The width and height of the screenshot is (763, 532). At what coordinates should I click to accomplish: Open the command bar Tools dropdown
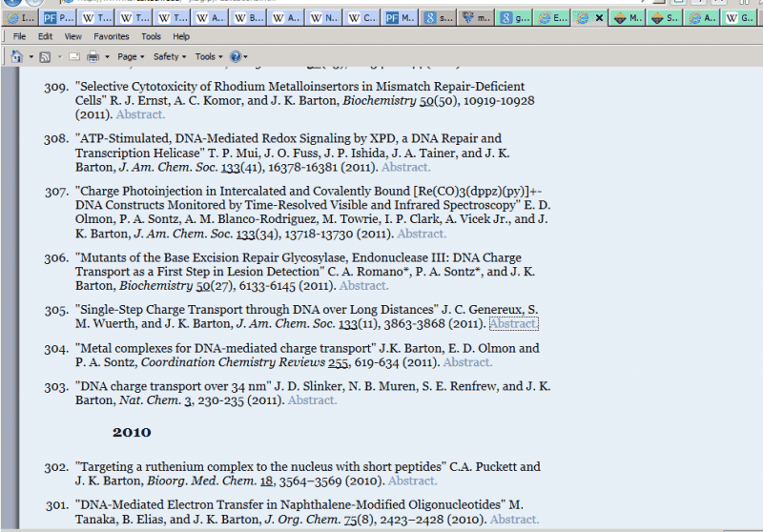click(x=209, y=57)
